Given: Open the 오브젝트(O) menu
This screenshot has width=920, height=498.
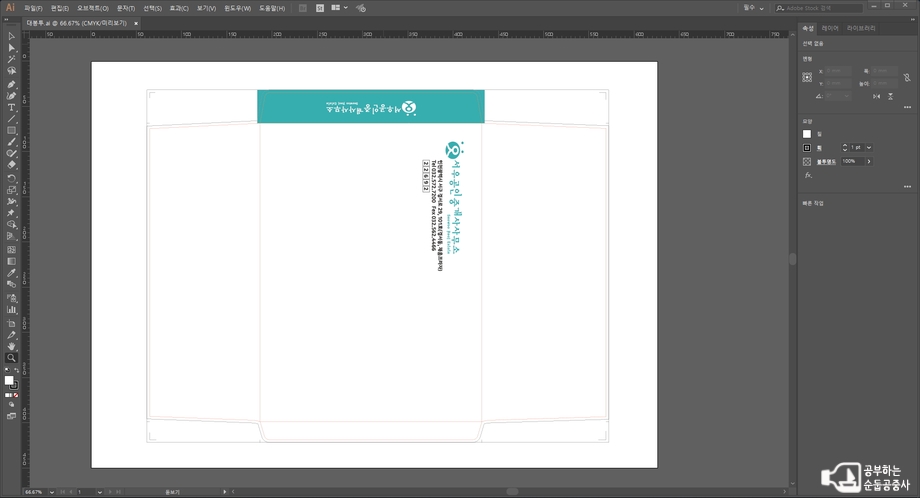Looking at the screenshot, I should pos(93,8).
